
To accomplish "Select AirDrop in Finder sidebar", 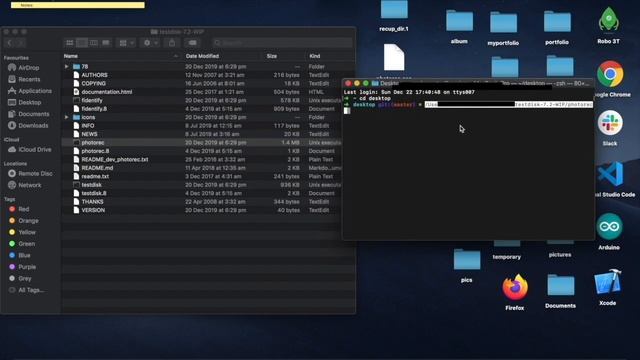I will [29, 68].
